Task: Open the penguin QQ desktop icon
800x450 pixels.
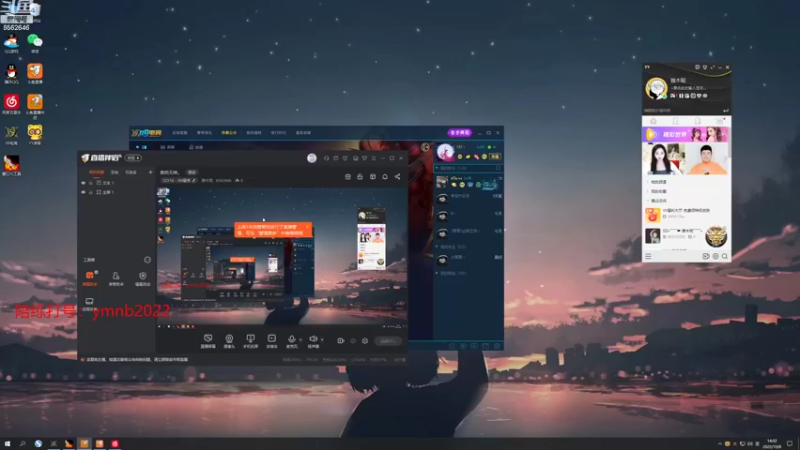Action: (11, 72)
